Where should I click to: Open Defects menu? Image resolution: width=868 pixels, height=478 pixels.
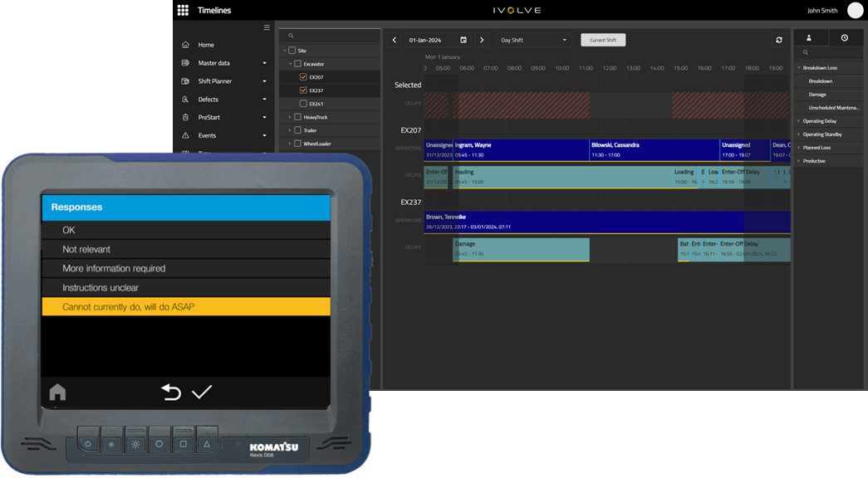point(208,100)
